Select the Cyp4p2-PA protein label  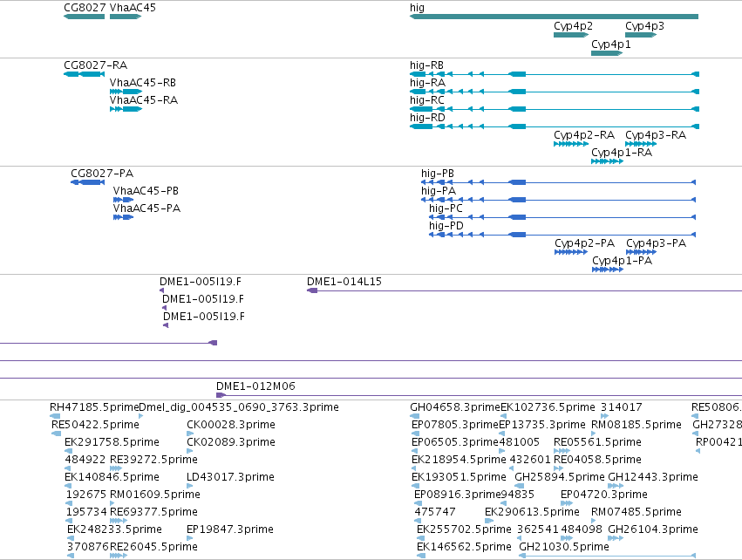coord(585,243)
